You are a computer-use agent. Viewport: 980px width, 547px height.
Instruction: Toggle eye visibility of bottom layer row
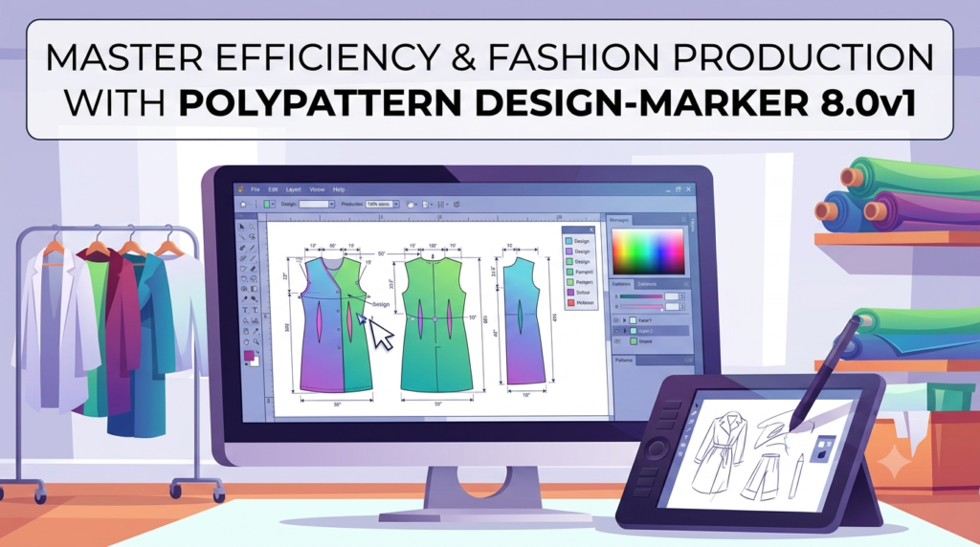[x=616, y=341]
